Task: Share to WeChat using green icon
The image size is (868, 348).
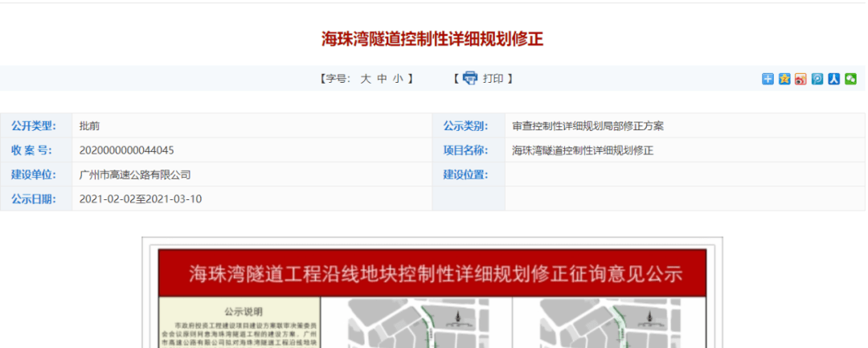Action: [850, 79]
